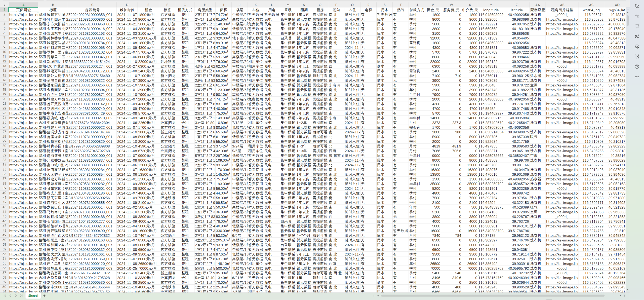The width and height of the screenshot is (644, 300).
Task: Open the chart analysis icon in sidebar
Action: click(x=637, y=46)
